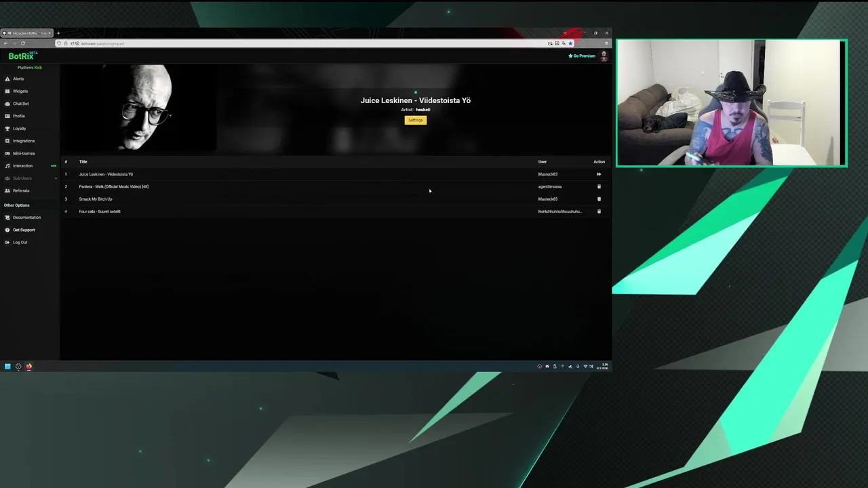Click the Interaction music note icon
The image size is (868, 488).
pos(7,166)
